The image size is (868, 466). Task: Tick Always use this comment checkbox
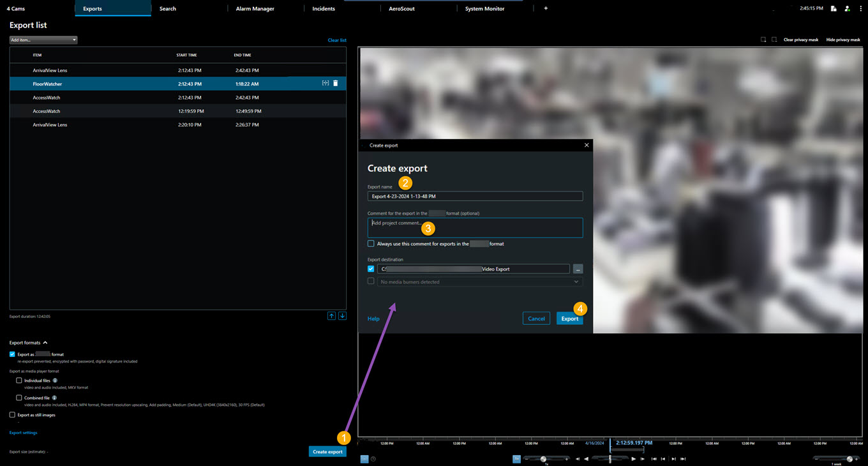point(371,244)
